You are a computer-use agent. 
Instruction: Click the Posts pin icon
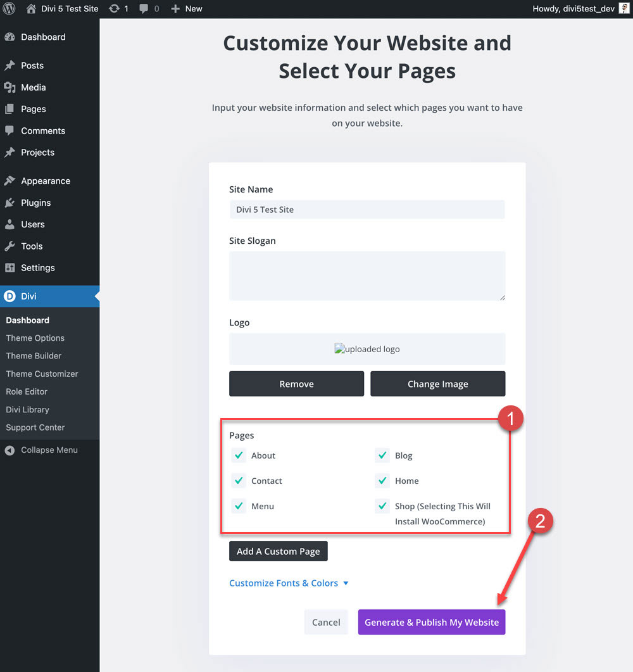pos(10,66)
